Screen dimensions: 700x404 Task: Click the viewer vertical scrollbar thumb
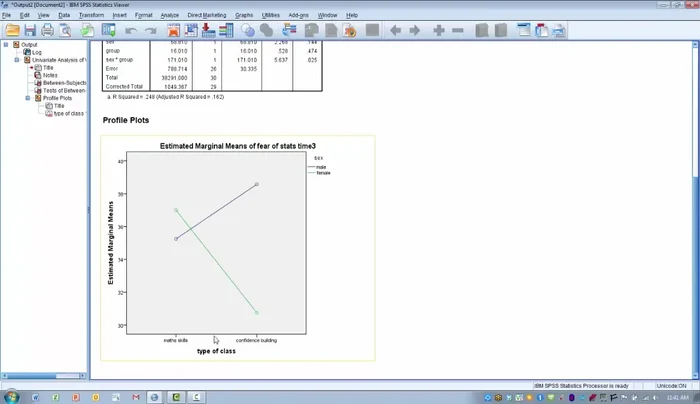coord(695,112)
